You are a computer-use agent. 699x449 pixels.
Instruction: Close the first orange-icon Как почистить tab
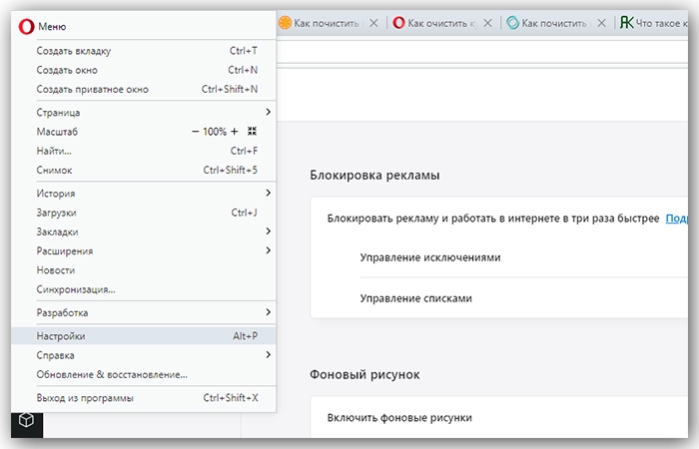374,23
